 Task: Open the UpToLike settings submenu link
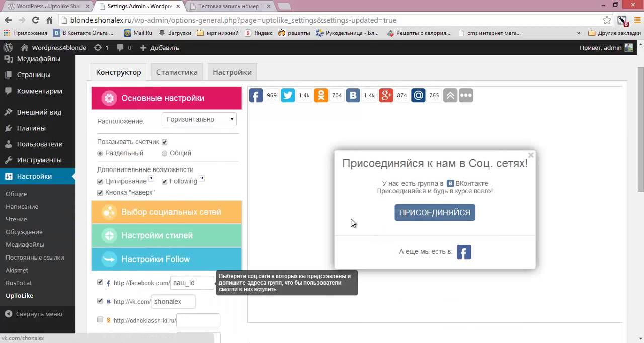tap(19, 296)
